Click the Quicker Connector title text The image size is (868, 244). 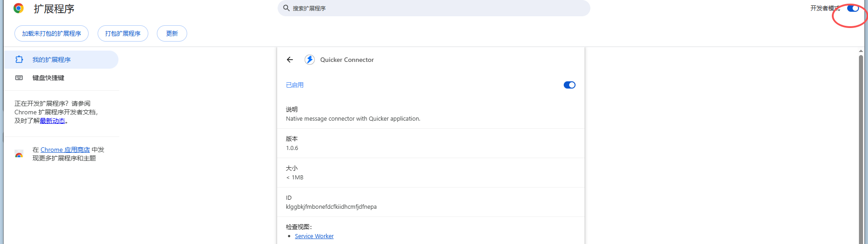pos(347,60)
